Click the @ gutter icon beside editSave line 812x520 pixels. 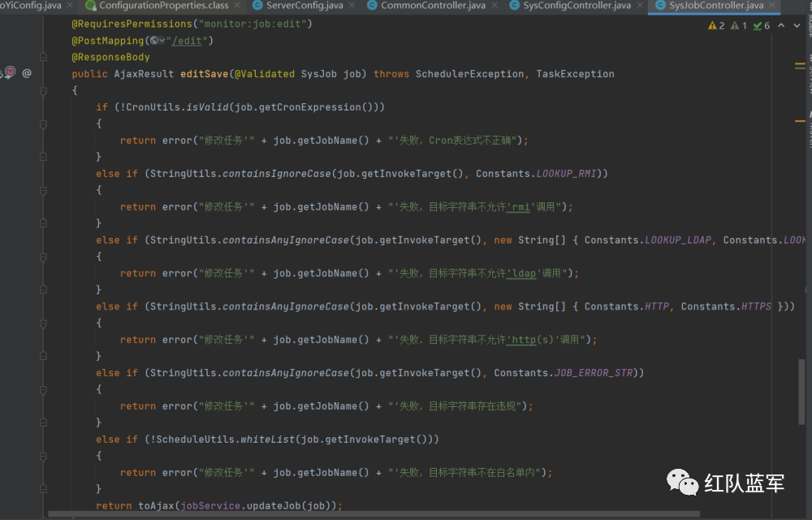tap(27, 73)
